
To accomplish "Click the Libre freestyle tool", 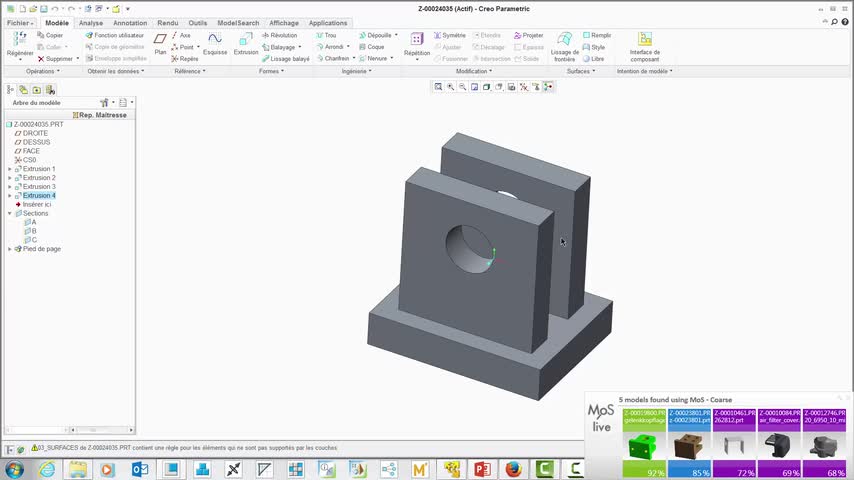I will tap(593, 59).
